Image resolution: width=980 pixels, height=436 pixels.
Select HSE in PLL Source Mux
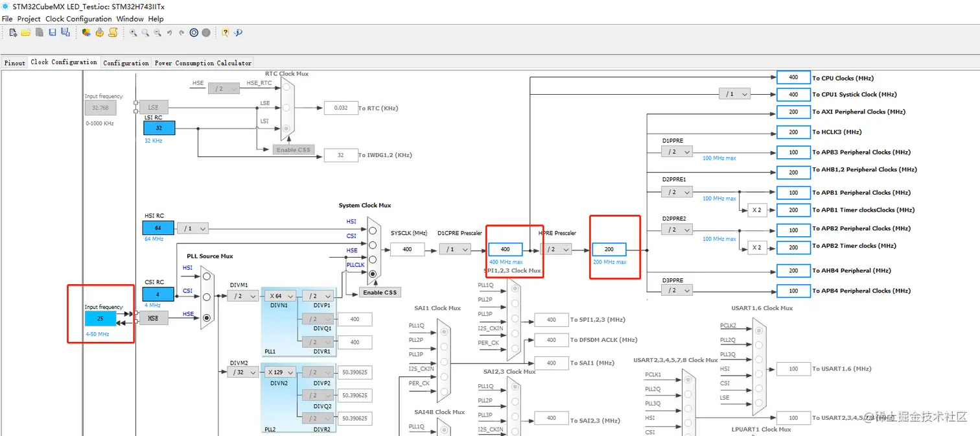pyautogui.click(x=207, y=318)
